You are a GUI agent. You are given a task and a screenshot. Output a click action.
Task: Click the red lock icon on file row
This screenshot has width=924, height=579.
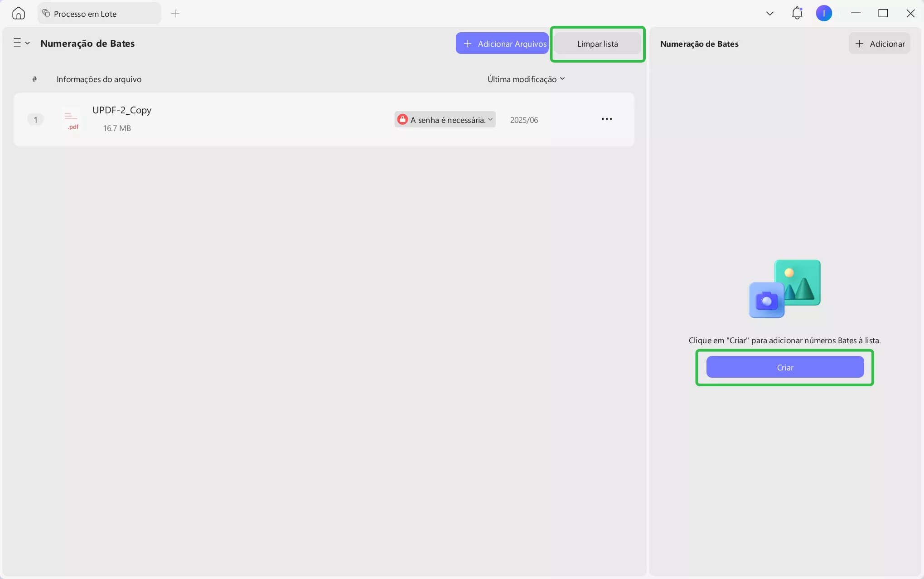coord(402,120)
